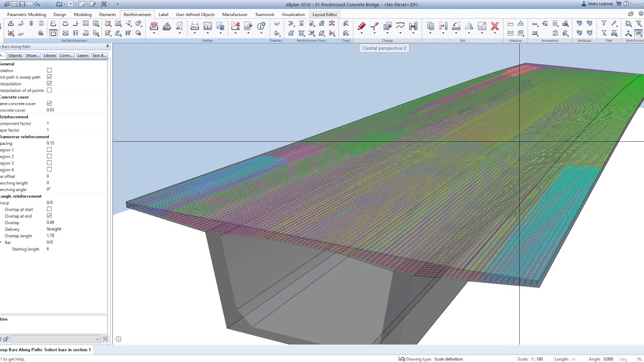The height and width of the screenshot is (362, 644).
Task: Click the Mirror tool in Edit group
Action: click(x=469, y=26)
